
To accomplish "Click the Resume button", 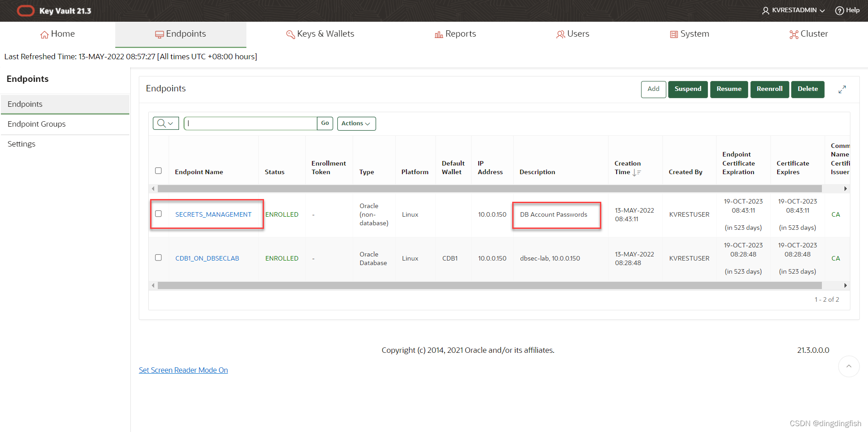I will 729,89.
